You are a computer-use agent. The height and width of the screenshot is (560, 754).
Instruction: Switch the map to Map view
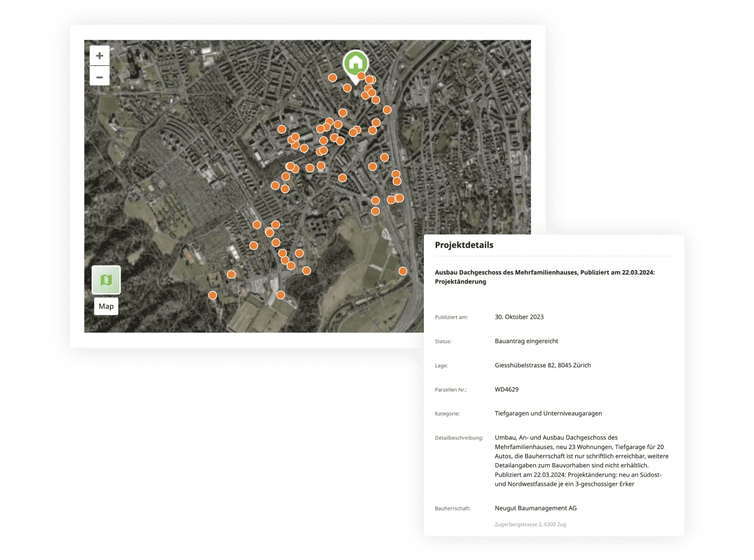coord(106,306)
